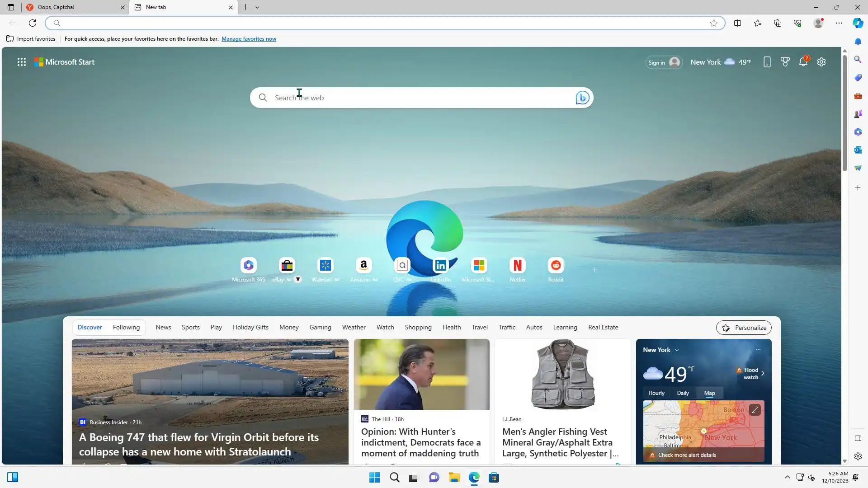Viewport: 868px width, 488px height.
Task: Switch weather card to Daily view
Action: (683, 393)
